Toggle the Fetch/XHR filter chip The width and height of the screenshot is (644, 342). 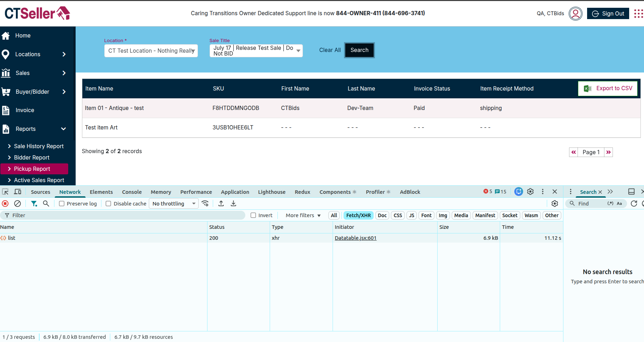click(x=358, y=215)
